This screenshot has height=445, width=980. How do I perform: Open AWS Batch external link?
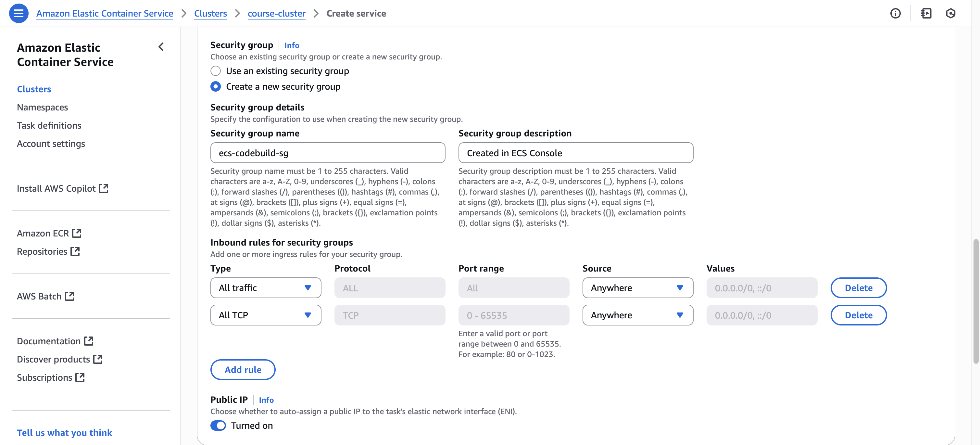45,296
